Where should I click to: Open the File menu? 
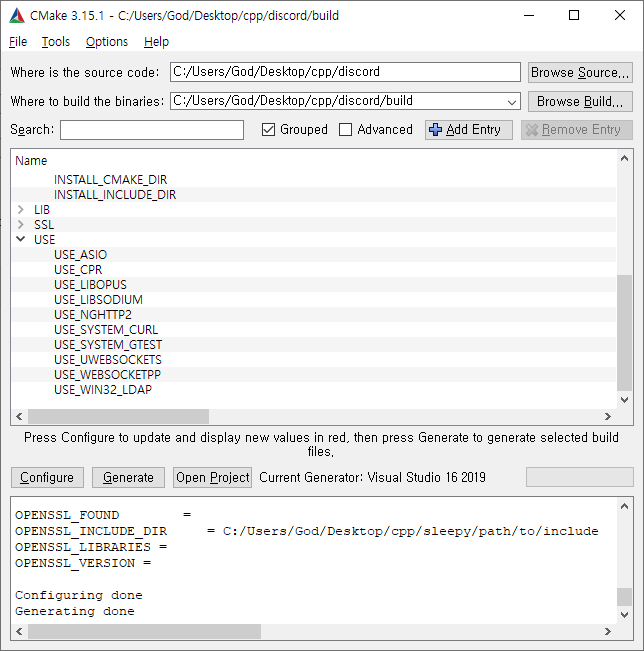(18, 42)
